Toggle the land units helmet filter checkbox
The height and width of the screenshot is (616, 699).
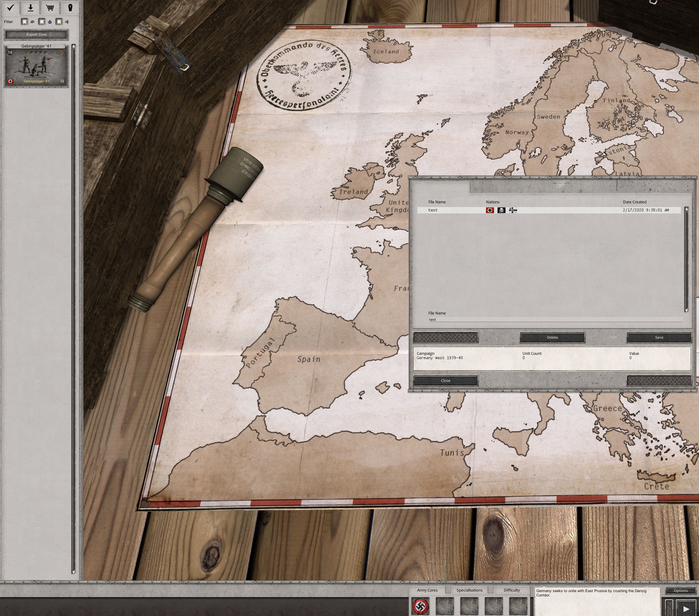pyautogui.click(x=24, y=22)
